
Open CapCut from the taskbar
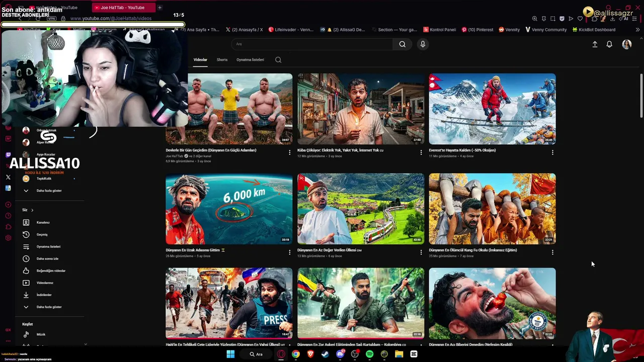click(414, 354)
